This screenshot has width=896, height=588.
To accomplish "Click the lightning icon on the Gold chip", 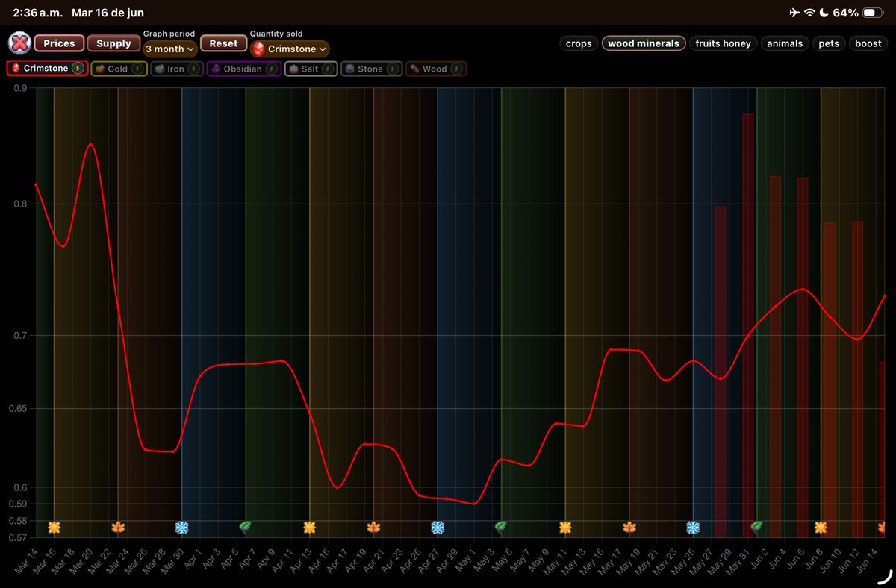I will pos(137,69).
